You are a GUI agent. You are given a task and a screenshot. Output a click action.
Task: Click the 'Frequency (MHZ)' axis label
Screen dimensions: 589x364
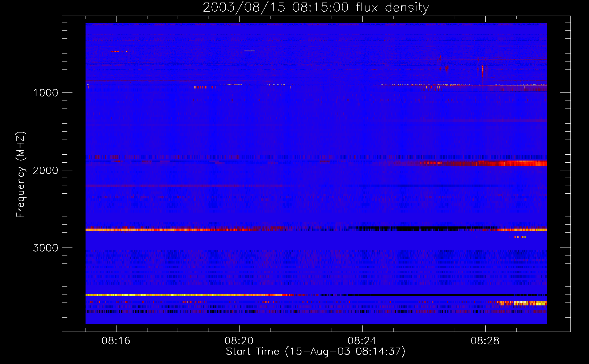21,175
